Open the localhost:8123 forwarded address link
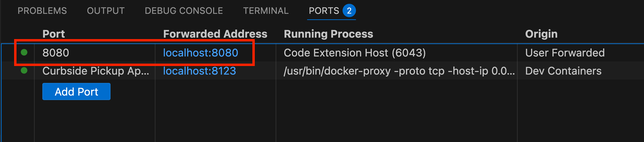This screenshot has height=142, width=644. click(x=200, y=71)
